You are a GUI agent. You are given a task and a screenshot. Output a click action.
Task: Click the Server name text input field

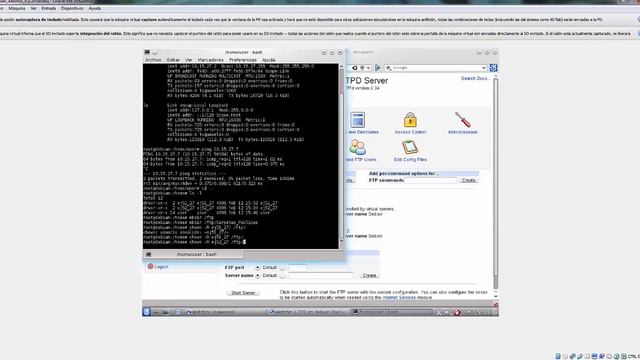pos(320,276)
